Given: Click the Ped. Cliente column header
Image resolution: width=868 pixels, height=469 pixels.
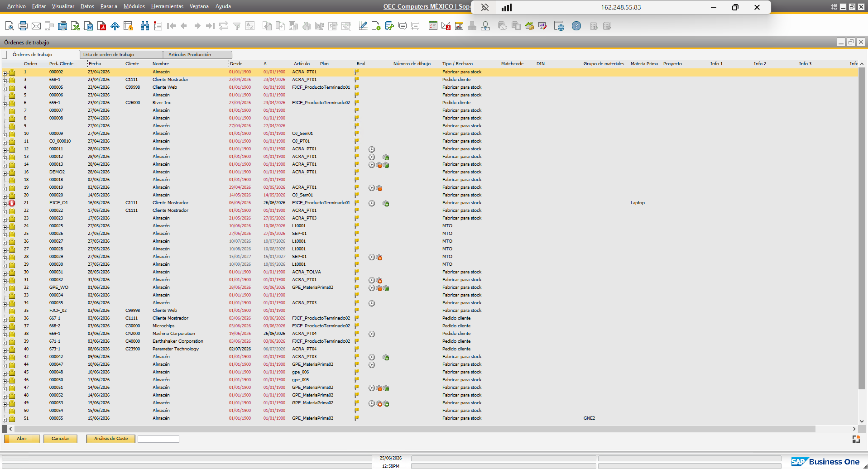Looking at the screenshot, I should (61, 64).
